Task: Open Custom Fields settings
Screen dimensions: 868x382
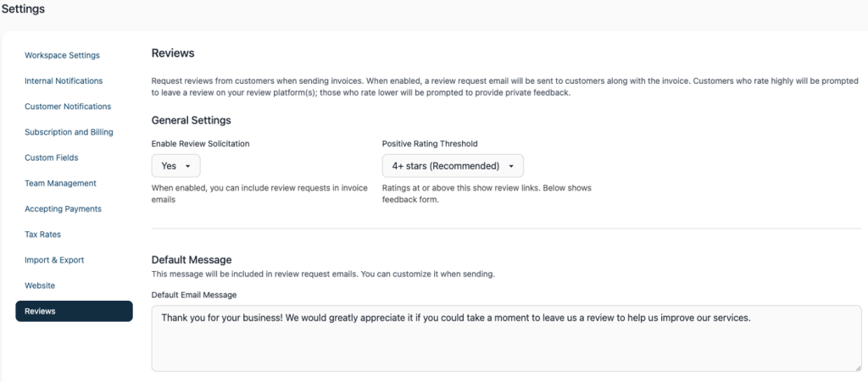Action: (x=52, y=158)
